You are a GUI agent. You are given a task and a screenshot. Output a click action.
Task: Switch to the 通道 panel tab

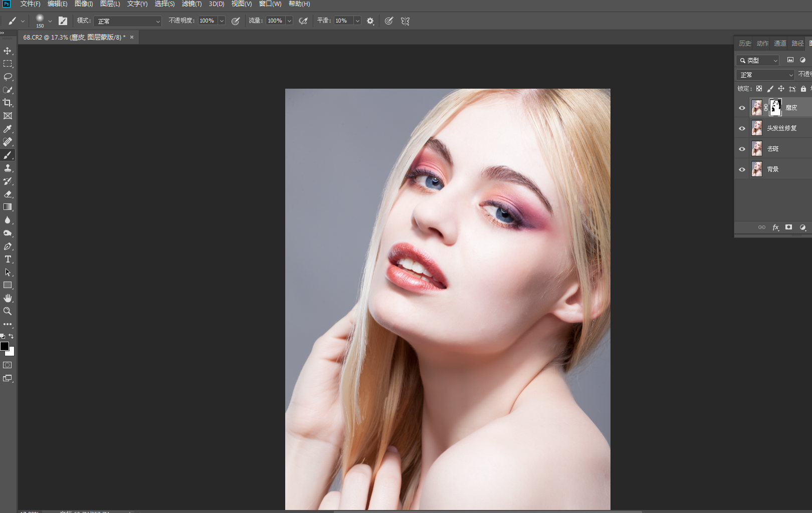coord(780,44)
